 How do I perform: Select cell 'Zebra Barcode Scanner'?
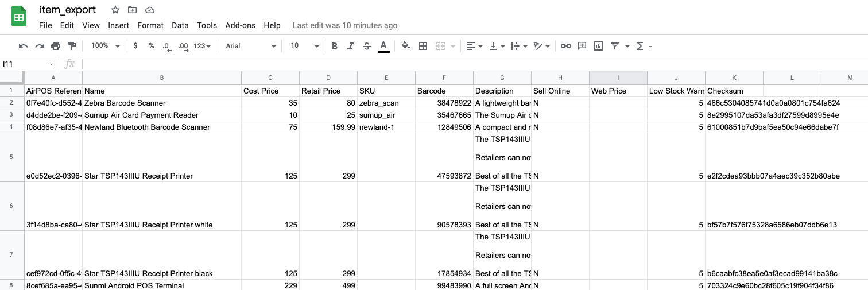point(162,103)
